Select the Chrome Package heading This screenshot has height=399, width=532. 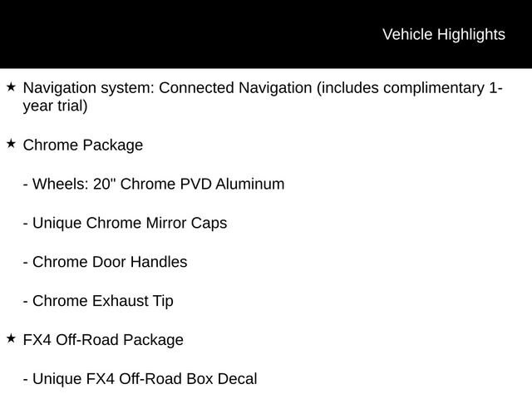(83, 145)
